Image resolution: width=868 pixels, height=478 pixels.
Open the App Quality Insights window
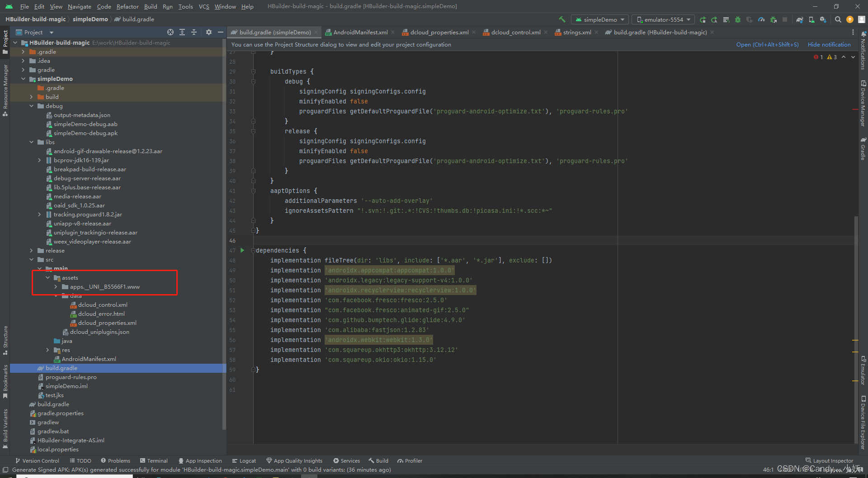coord(294,461)
